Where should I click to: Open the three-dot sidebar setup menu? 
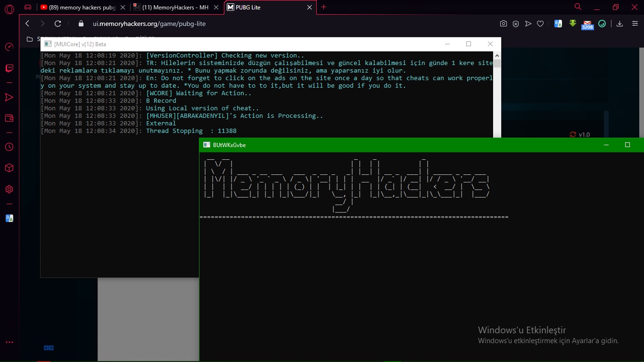pos(9,342)
